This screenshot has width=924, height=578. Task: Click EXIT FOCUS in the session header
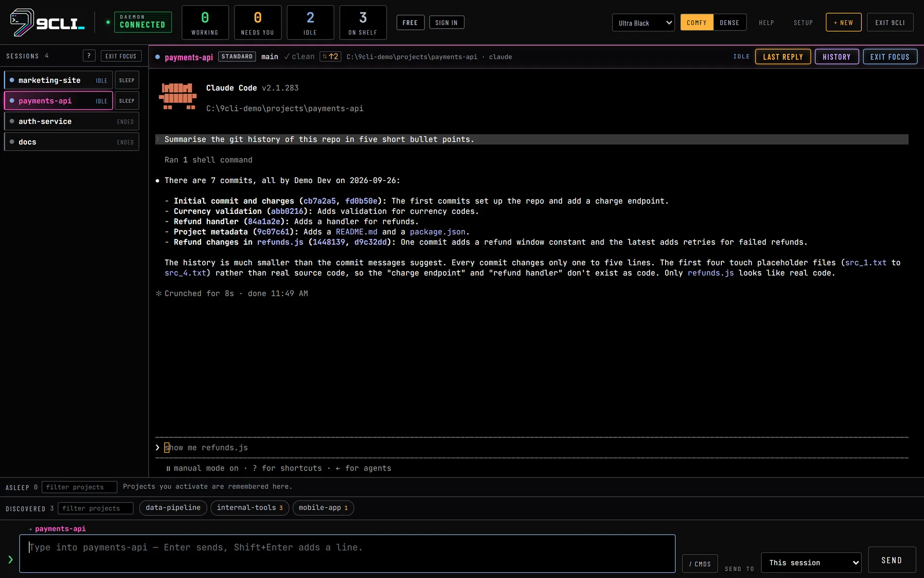click(x=890, y=57)
